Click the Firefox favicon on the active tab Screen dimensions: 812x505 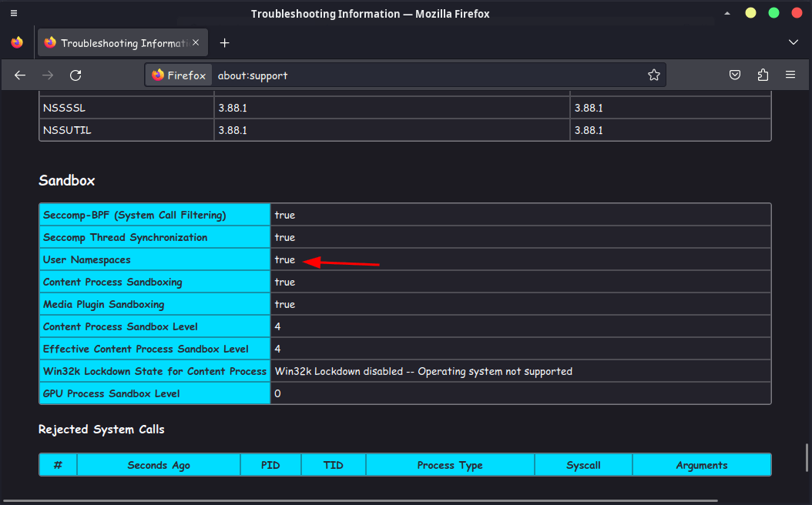[50, 42]
